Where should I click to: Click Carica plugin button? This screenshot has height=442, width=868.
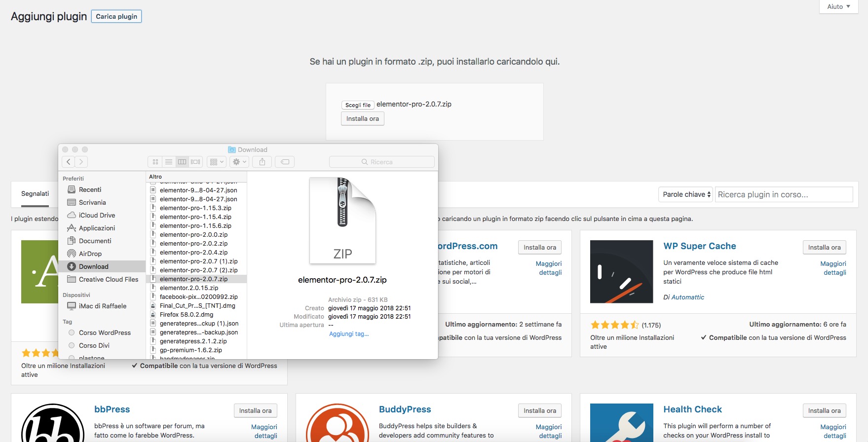pos(116,16)
